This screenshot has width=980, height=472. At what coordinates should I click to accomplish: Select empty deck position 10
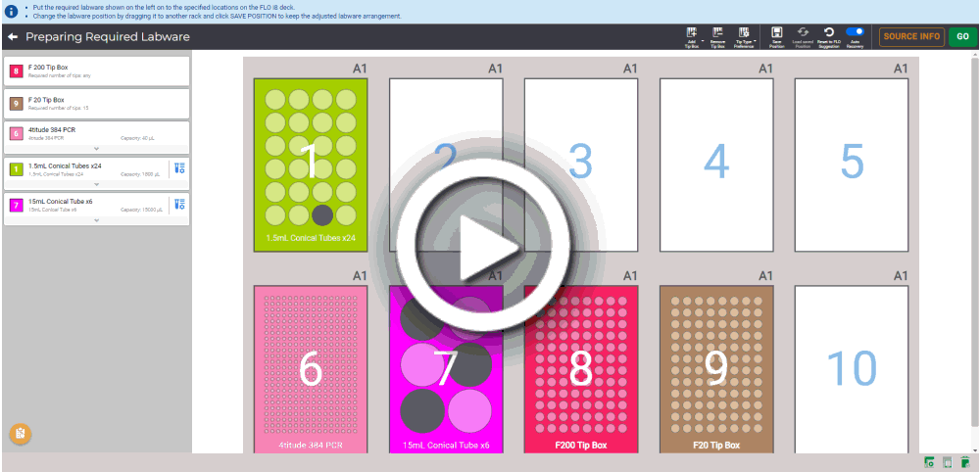pos(851,369)
